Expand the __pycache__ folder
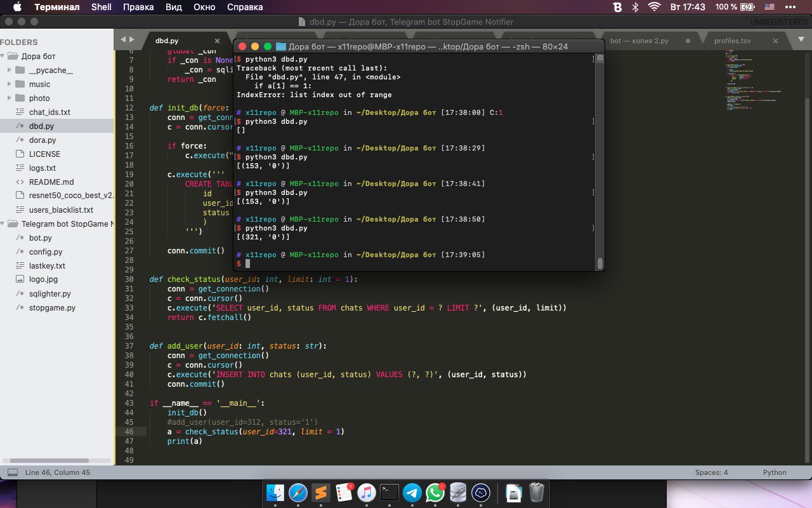The width and height of the screenshot is (812, 508). [x=10, y=70]
